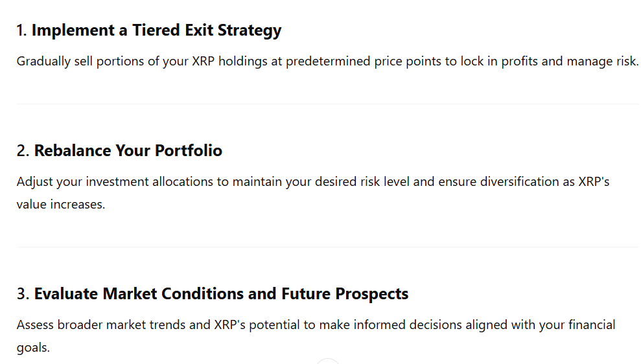This screenshot has width=641, height=364.
Task: Click the "Evaluate Market Conditions and Future Prospects" heading
Action: coord(221,293)
